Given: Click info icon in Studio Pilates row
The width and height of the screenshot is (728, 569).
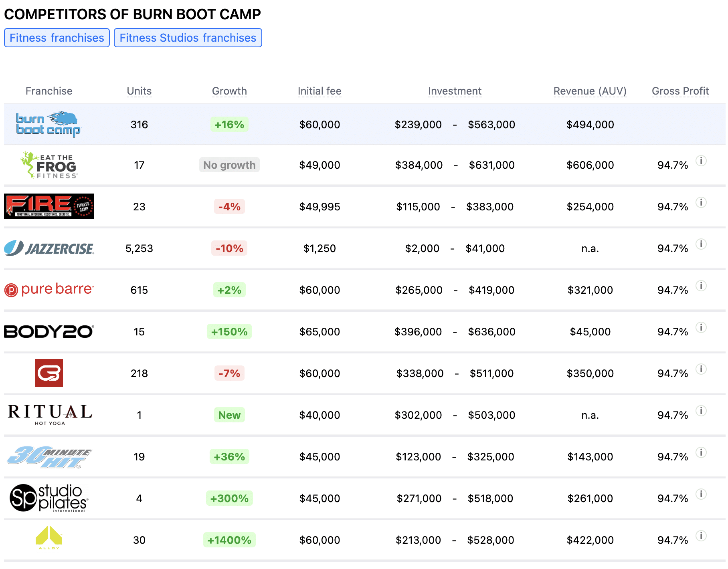Looking at the screenshot, I should click(x=701, y=494).
